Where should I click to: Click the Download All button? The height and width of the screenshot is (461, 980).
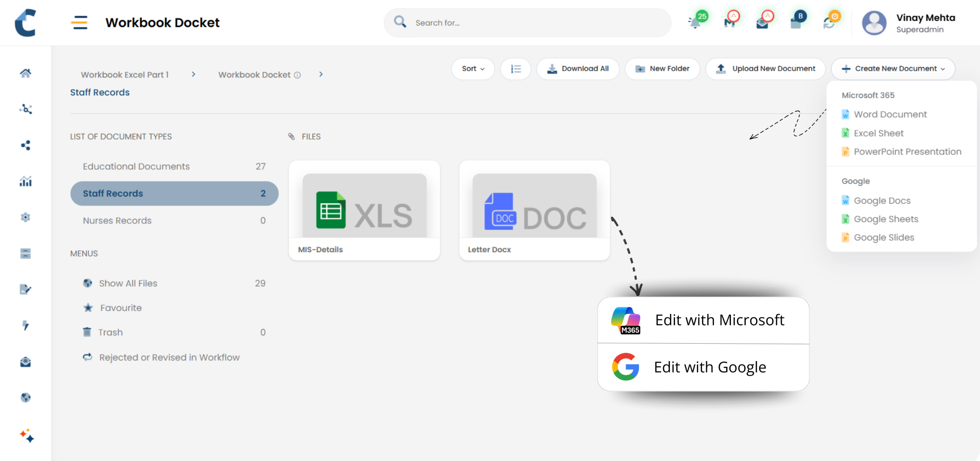pos(578,69)
